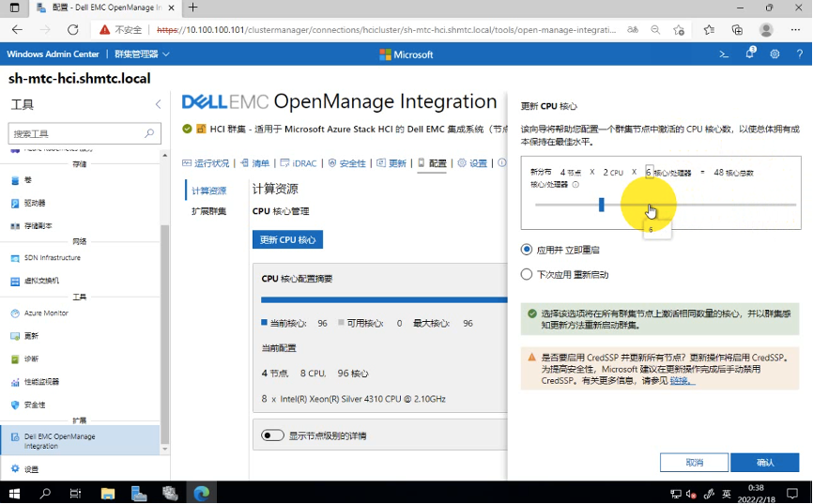Switch to the 配置 tab
Image resolution: width=813 pixels, height=504 pixels.
(x=432, y=163)
